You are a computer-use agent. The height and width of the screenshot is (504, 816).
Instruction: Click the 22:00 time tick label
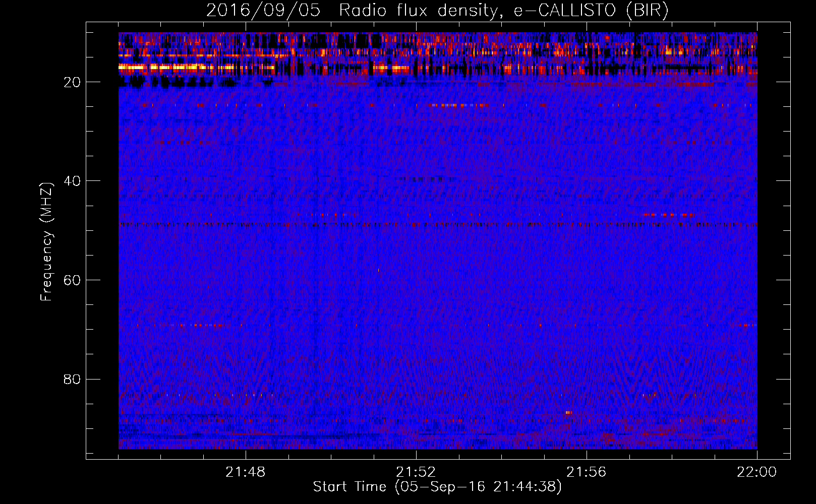pyautogui.click(x=757, y=472)
